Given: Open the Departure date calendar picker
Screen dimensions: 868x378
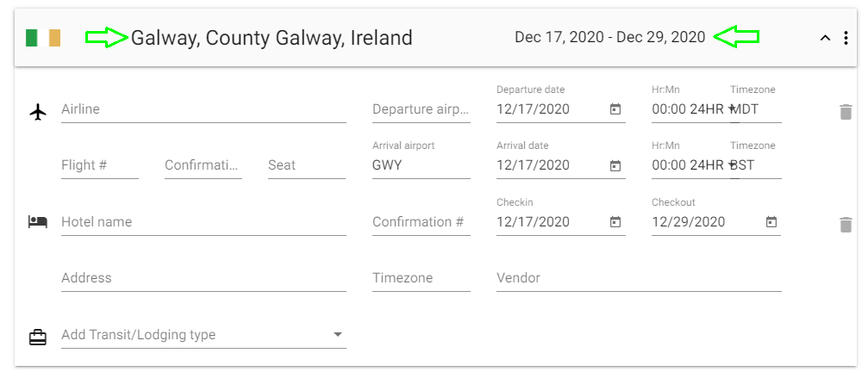Looking at the screenshot, I should click(615, 109).
